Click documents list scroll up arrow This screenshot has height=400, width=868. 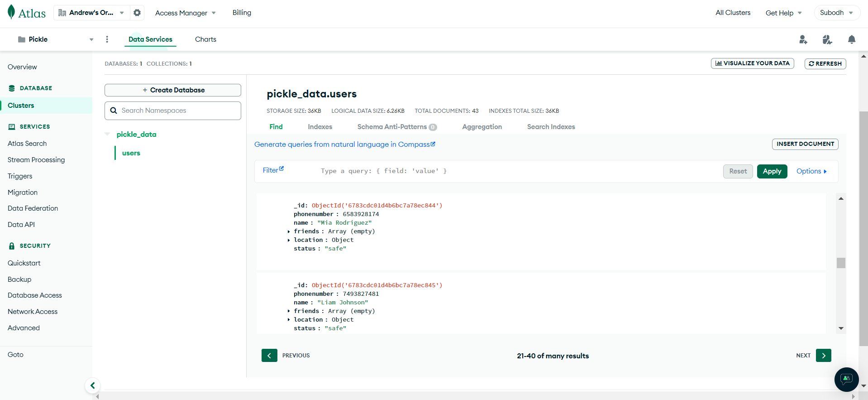click(841, 198)
